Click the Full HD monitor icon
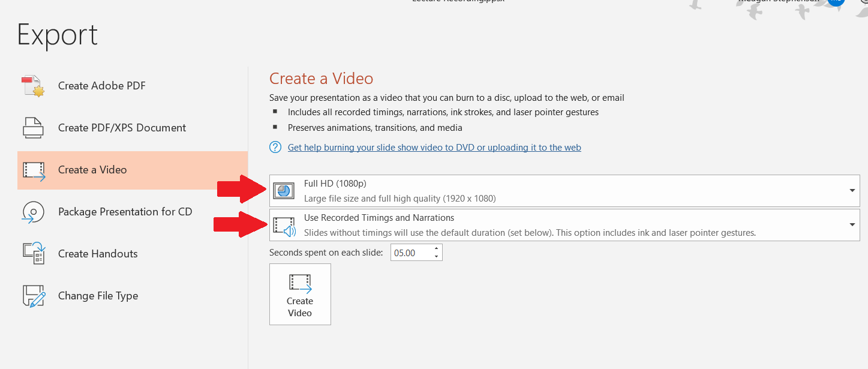 click(x=284, y=191)
